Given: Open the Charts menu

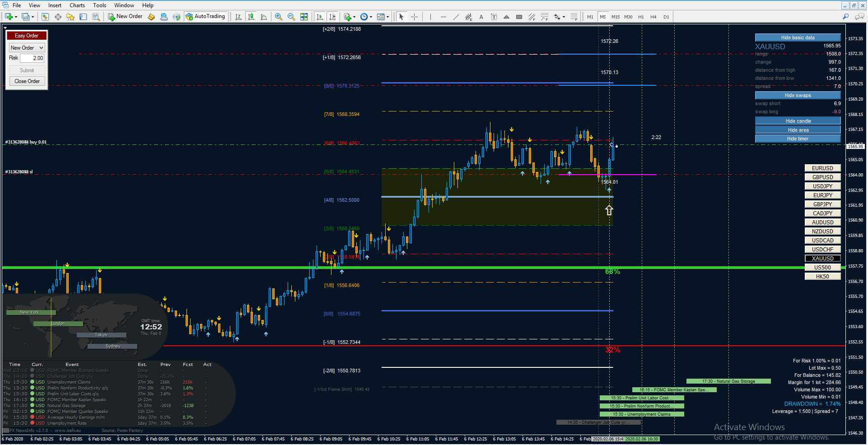Looking at the screenshot, I should pos(77,5).
